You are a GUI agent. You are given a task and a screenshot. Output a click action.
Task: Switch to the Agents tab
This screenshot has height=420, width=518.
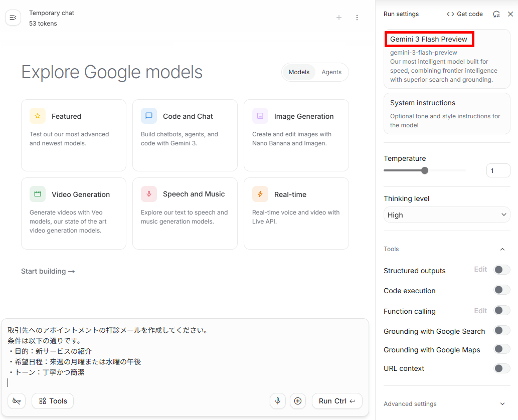click(x=331, y=72)
